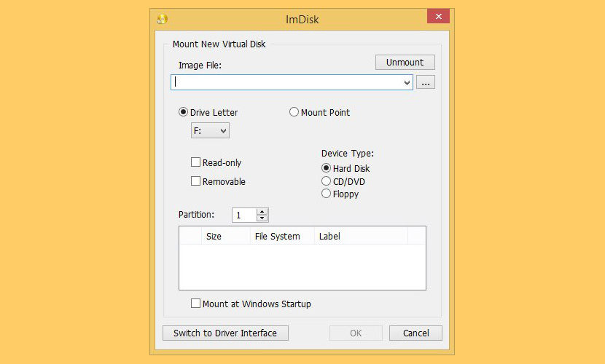This screenshot has width=605, height=364.
Task: Click the Size column header
Action: coord(226,236)
